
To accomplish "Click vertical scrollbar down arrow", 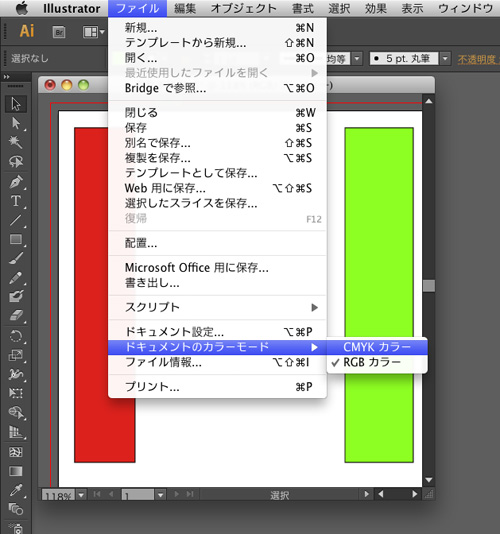I will [x=429, y=480].
